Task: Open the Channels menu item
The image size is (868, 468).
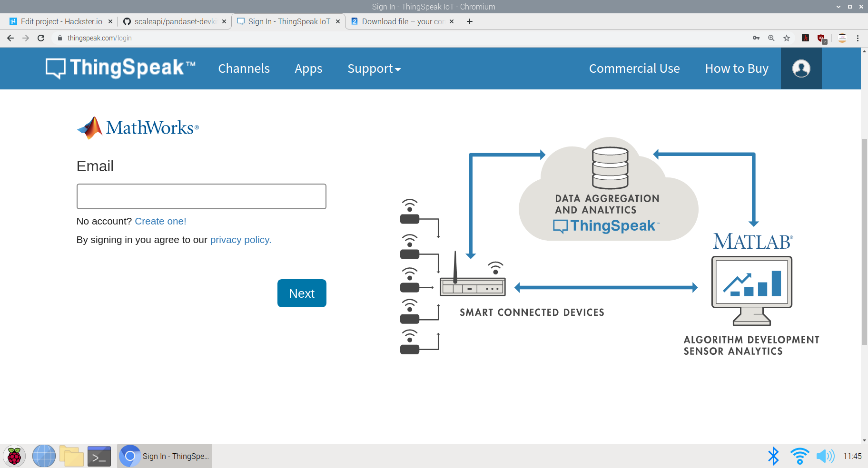Action: click(244, 68)
